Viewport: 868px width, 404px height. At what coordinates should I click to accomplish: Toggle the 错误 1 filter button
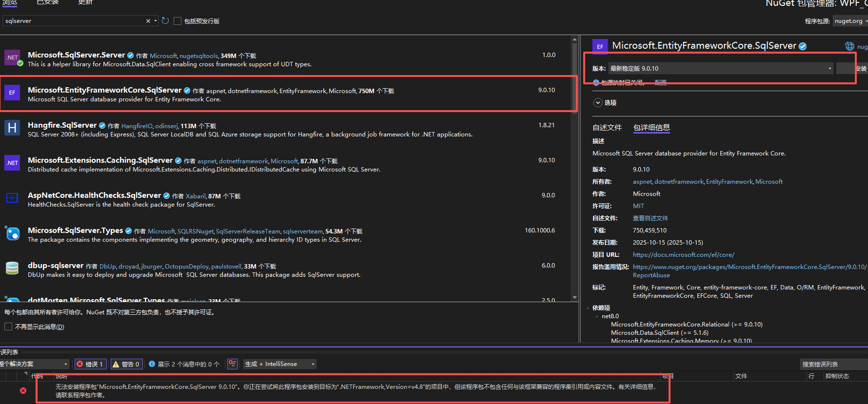click(x=90, y=364)
